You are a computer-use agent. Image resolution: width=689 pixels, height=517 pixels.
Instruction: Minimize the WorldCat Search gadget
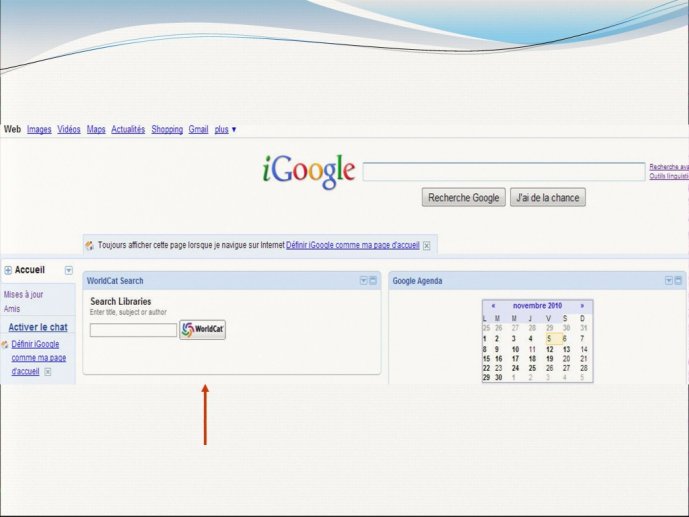(x=373, y=281)
